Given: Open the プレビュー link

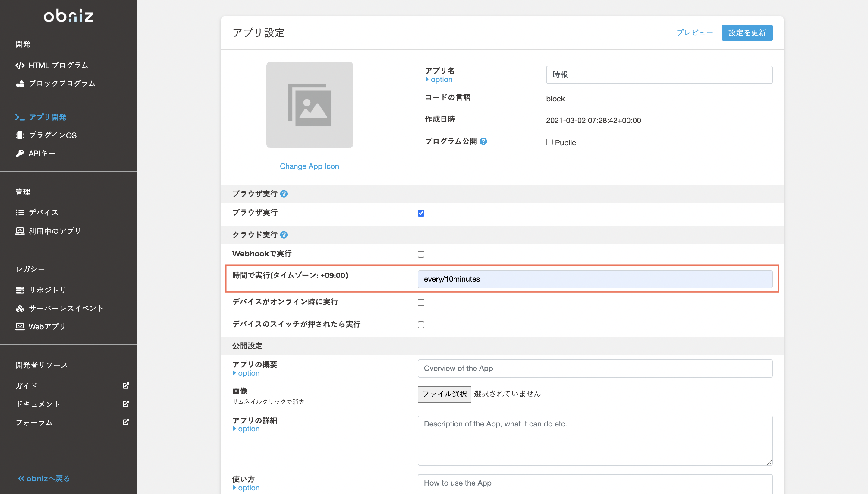Looking at the screenshot, I should point(694,33).
